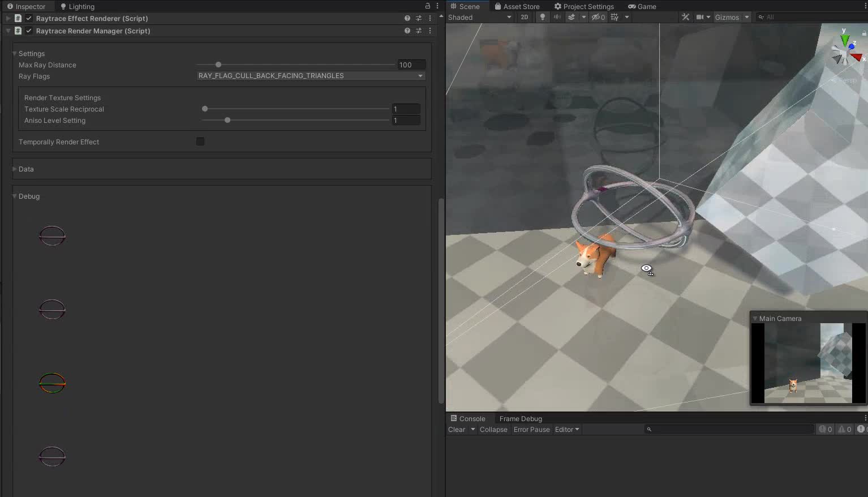This screenshot has width=868, height=497.
Task: Enable Temporally Render Effect checkbox
Action: click(x=200, y=142)
